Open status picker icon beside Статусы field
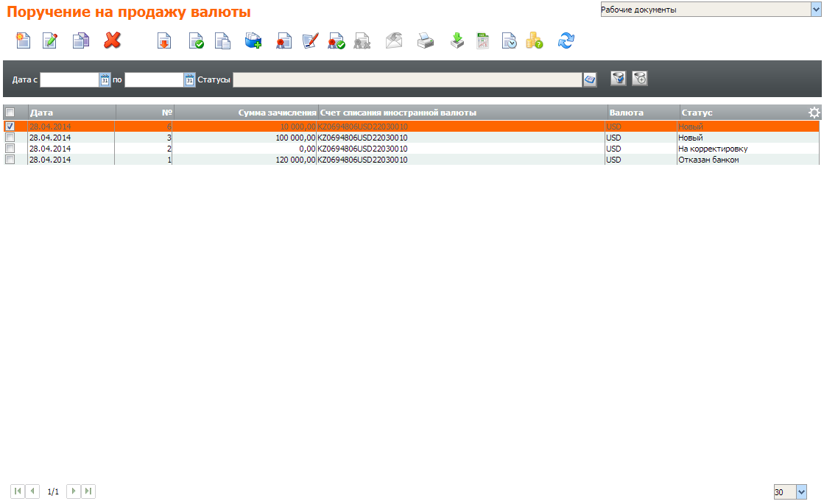824x504 pixels. point(590,79)
